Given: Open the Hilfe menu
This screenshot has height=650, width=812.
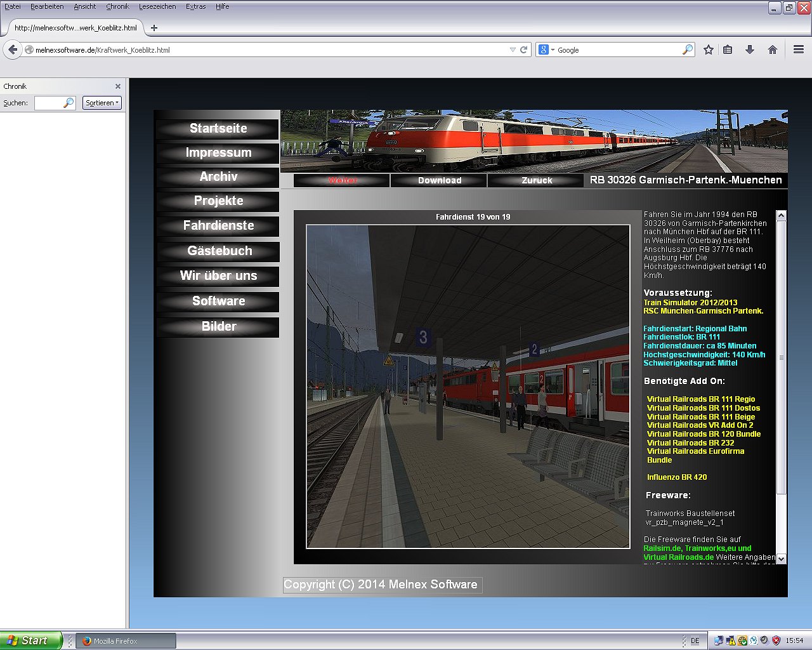Looking at the screenshot, I should tap(223, 6).
